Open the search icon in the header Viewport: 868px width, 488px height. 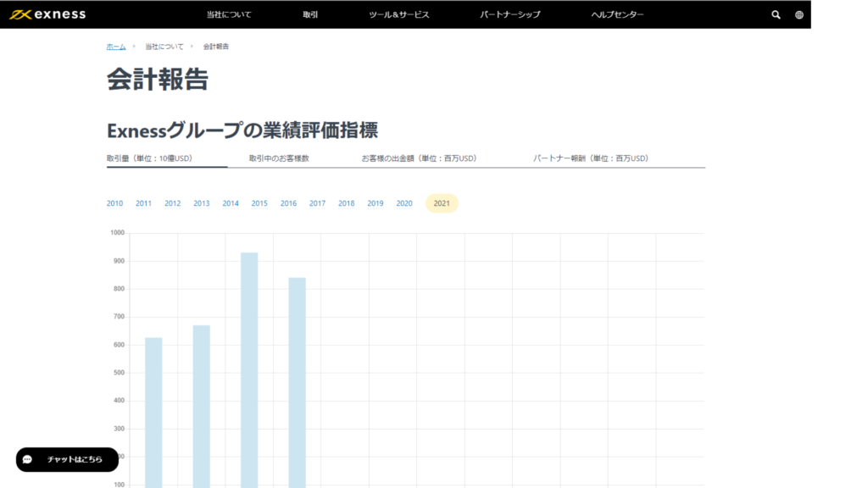click(775, 14)
